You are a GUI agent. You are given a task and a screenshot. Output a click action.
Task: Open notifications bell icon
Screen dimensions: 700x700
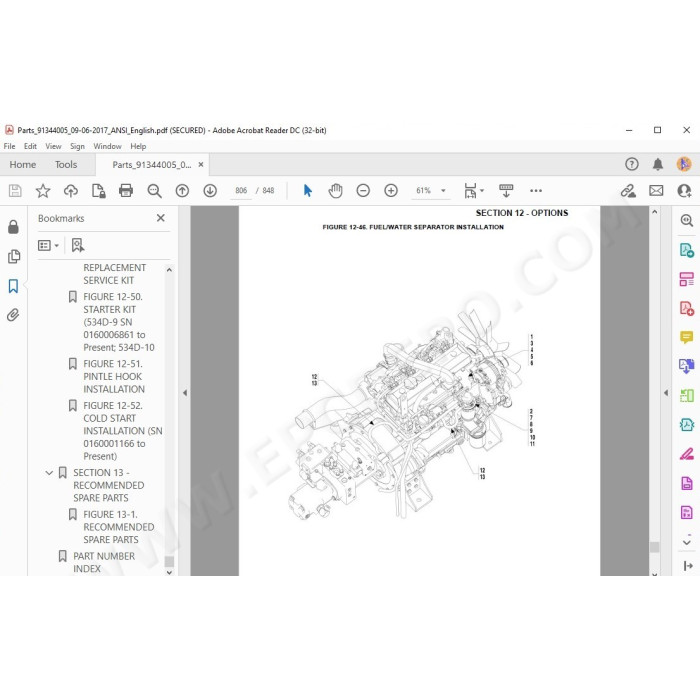click(x=658, y=164)
